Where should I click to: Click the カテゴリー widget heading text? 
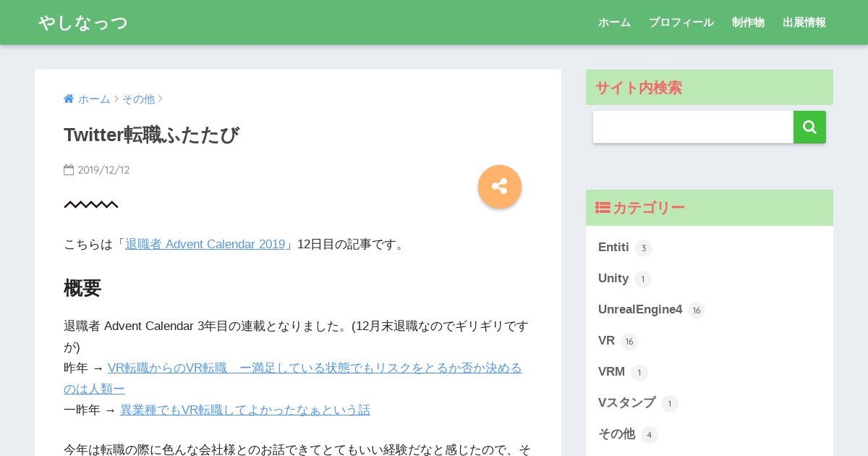649,208
